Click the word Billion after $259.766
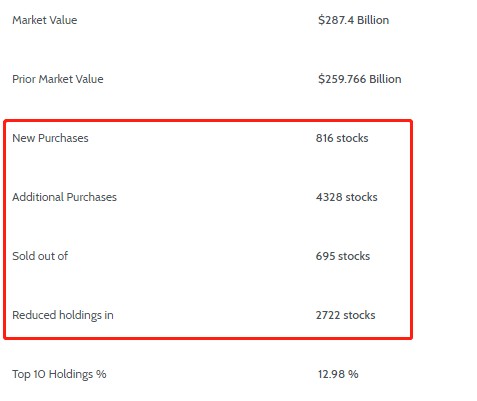The height and width of the screenshot is (401, 477). (x=385, y=79)
